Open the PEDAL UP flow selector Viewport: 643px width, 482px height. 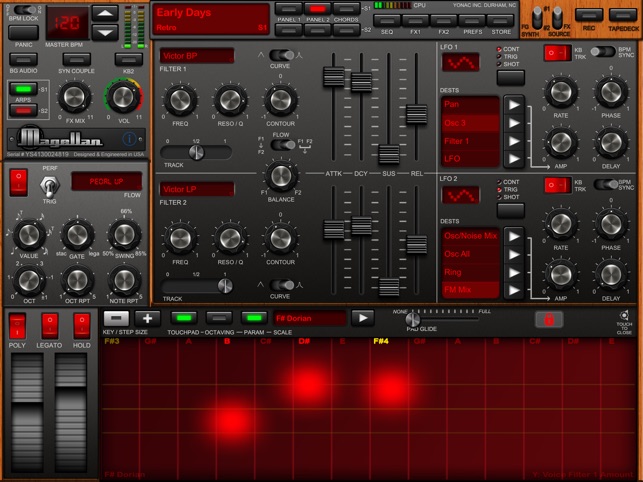[x=107, y=181]
